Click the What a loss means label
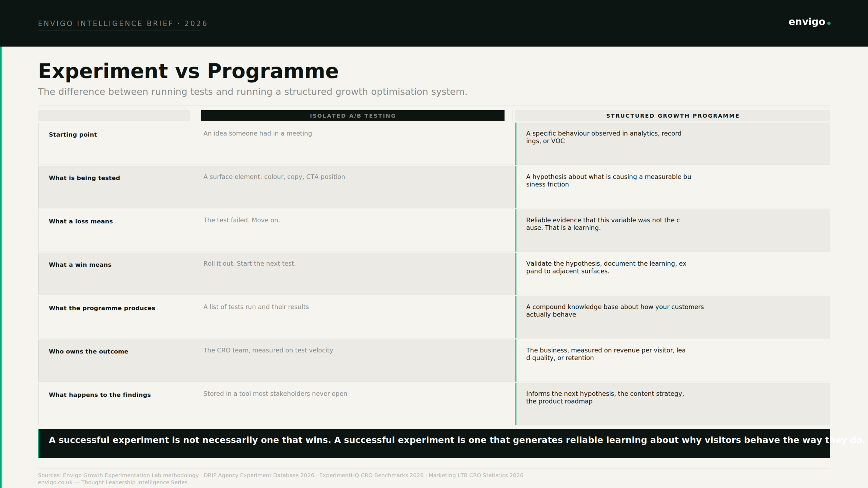This screenshot has height=488, width=868. [81, 221]
